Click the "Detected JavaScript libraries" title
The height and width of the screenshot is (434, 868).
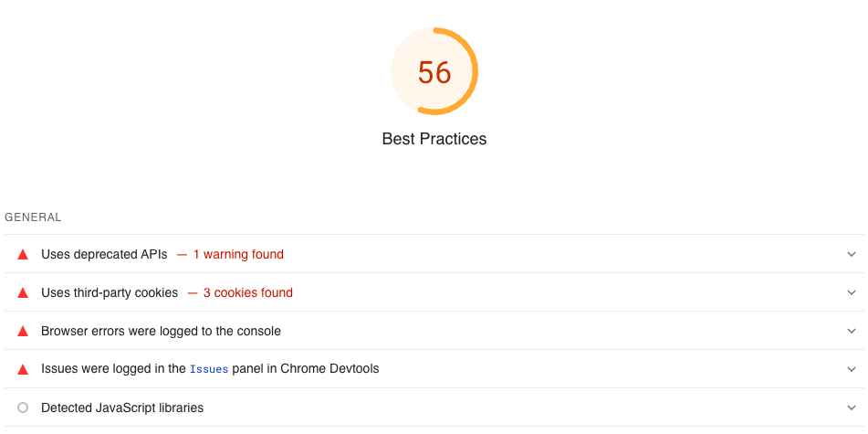[x=122, y=408]
